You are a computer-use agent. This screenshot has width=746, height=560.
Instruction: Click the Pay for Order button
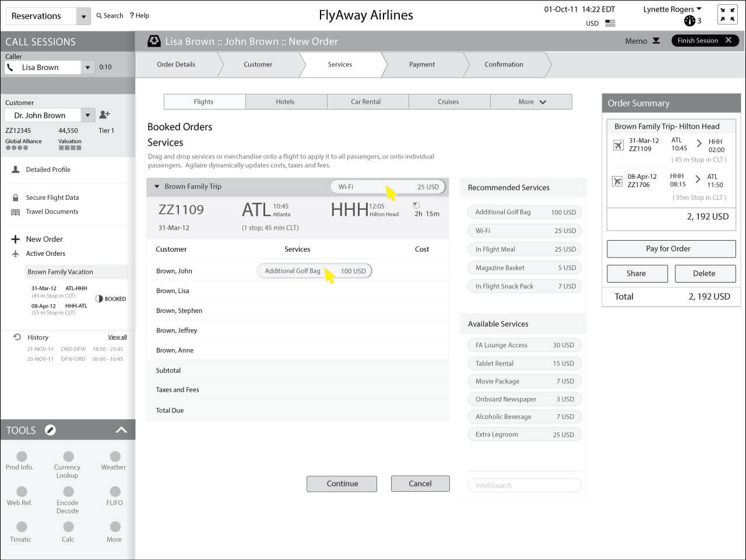671,249
